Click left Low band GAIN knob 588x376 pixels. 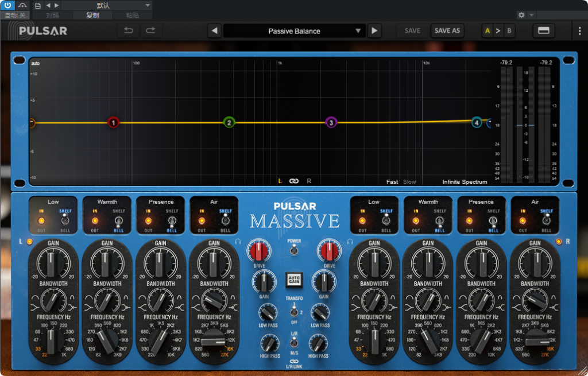[x=53, y=262]
